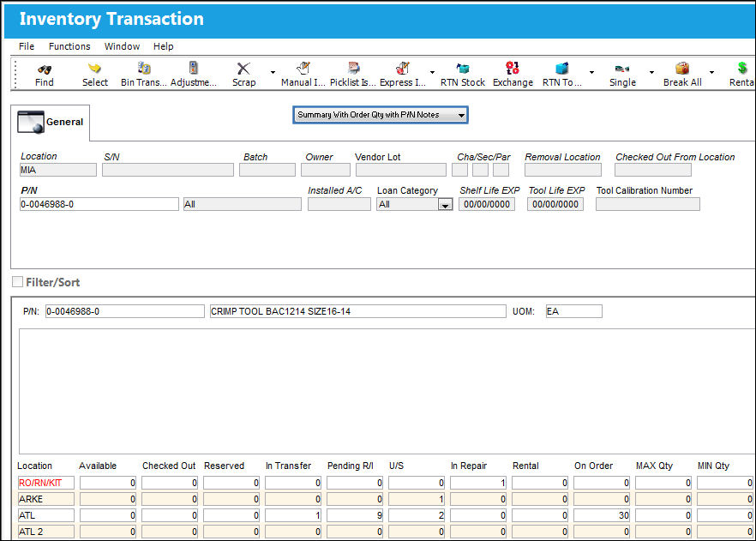The image size is (756, 541).
Task: Open the Functions menu
Action: point(69,46)
